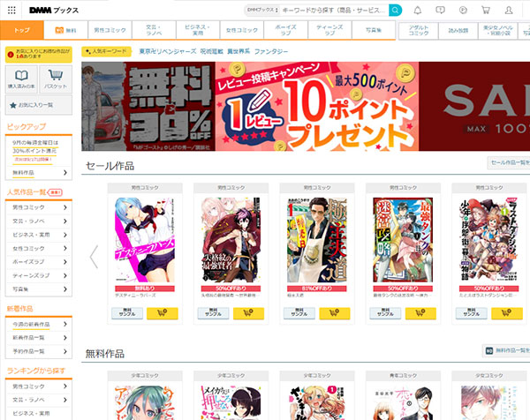
Task: Switch to 写真集 top tab
Action: tap(374, 30)
